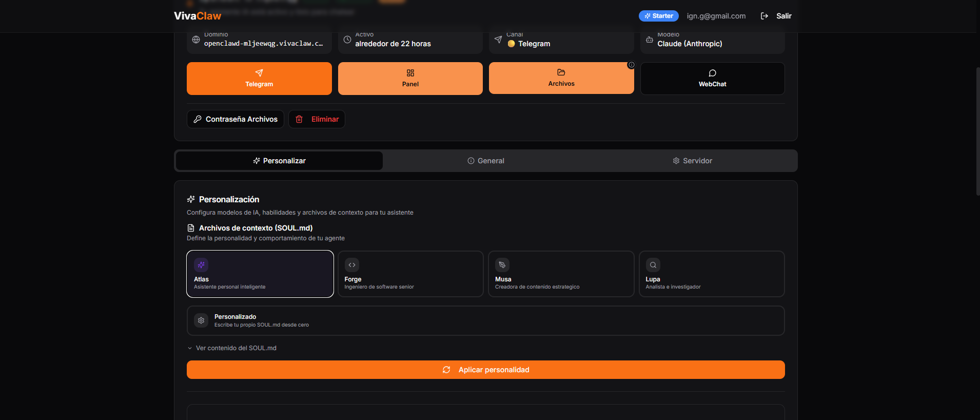Click the Forge code brackets icon
Image resolution: width=980 pixels, height=420 pixels.
point(352,265)
